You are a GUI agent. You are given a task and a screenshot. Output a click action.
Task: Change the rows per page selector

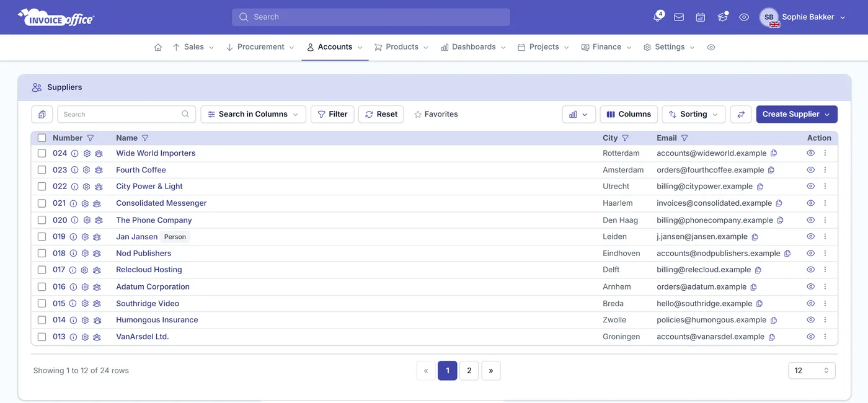812,371
